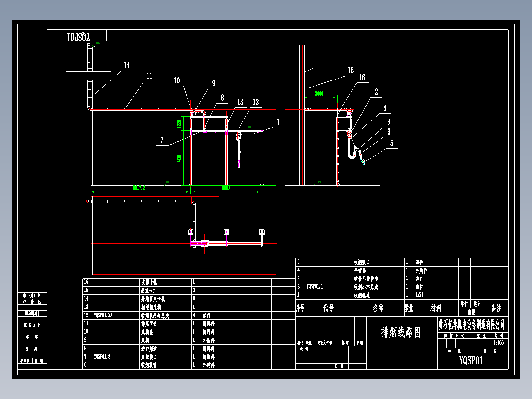Select leader callout number 5 near the hose
The height and width of the screenshot is (399, 532).
[x=392, y=143]
